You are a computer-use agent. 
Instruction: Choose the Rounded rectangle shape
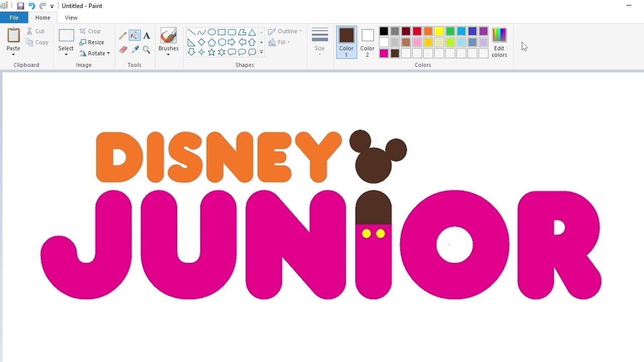click(x=231, y=32)
